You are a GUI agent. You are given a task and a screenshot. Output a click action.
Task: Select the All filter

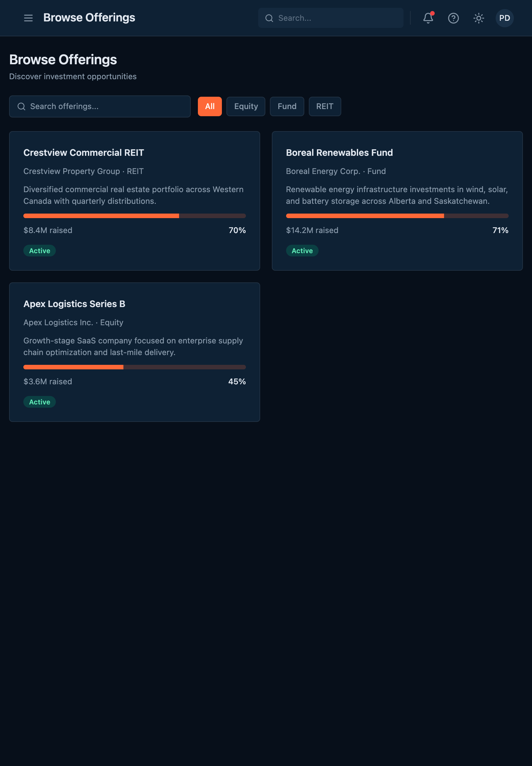click(210, 106)
